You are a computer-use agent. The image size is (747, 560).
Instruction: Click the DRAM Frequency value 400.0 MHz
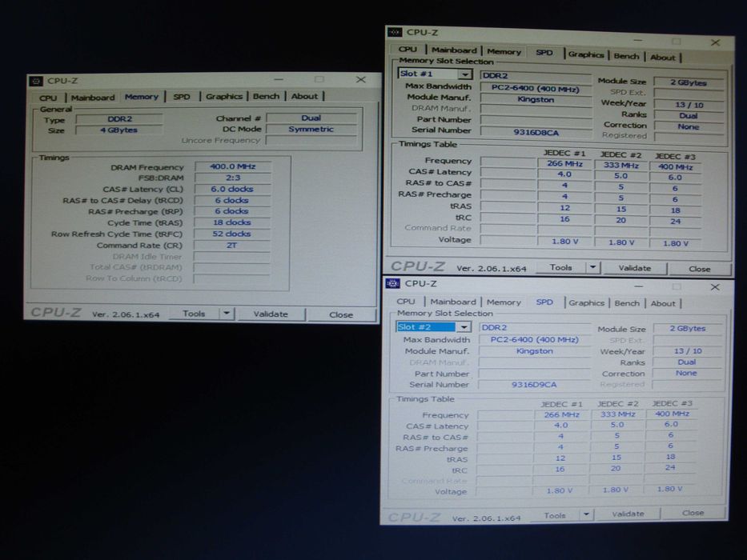pos(232,166)
